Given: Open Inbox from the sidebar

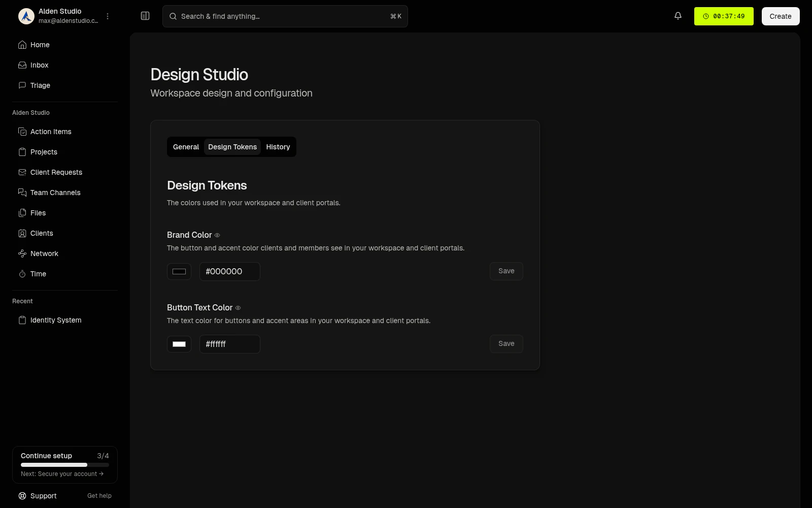Looking at the screenshot, I should tap(65, 65).
